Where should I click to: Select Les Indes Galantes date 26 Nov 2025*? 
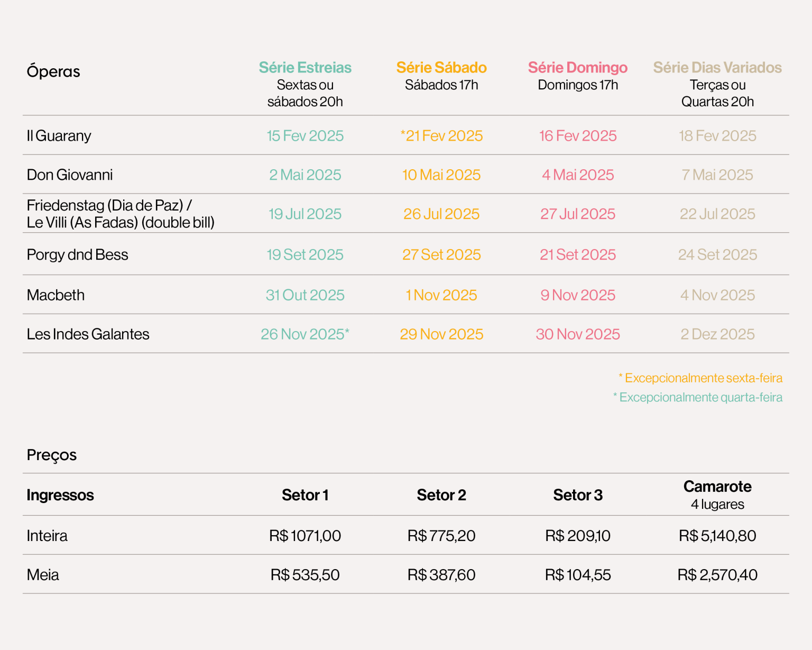coord(305,334)
